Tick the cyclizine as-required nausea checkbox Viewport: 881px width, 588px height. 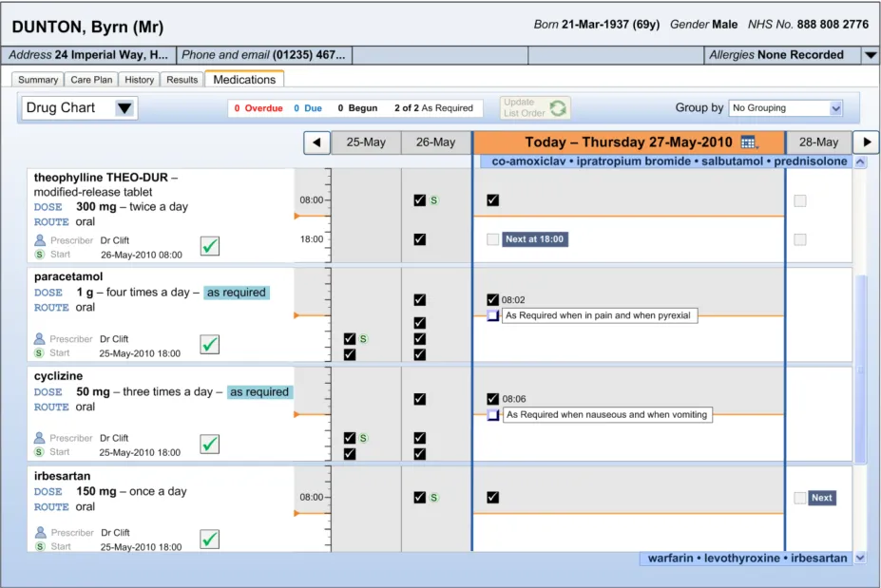point(492,415)
